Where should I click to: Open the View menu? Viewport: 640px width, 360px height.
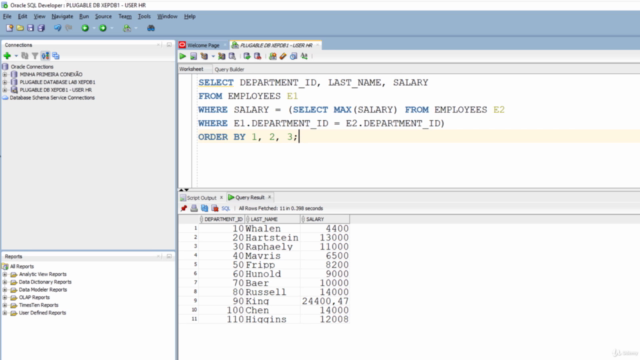pos(39,16)
